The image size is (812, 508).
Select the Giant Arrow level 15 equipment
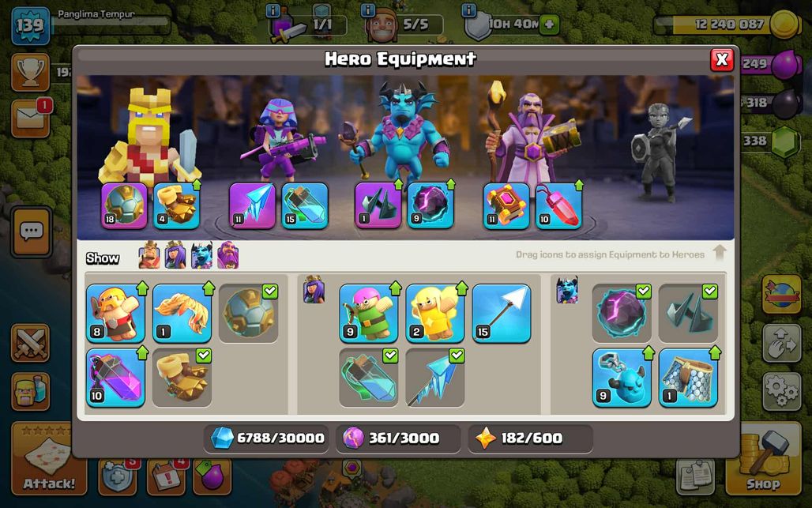tap(502, 313)
